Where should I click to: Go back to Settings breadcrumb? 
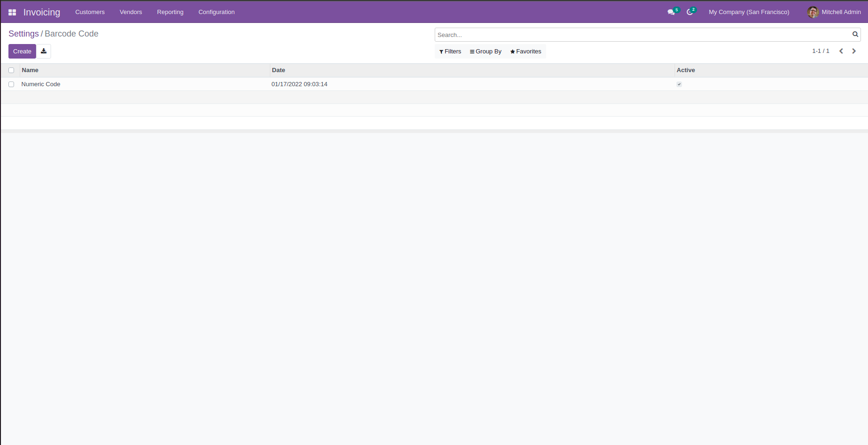pos(23,34)
